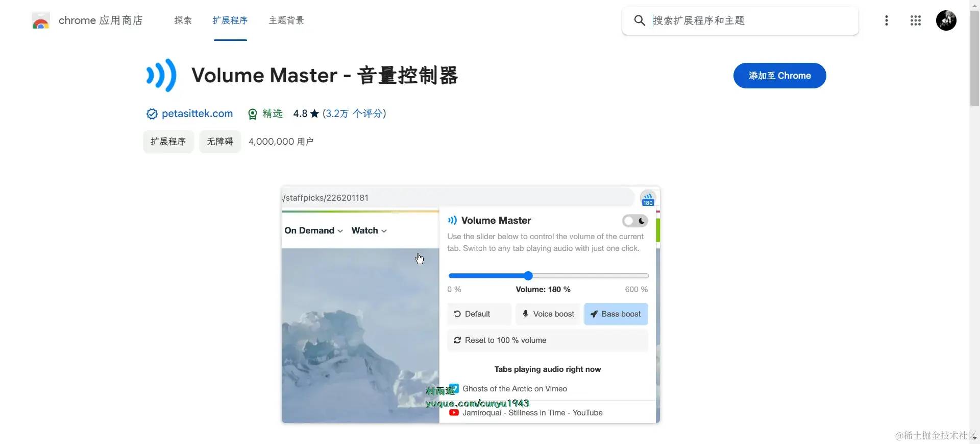Viewport: 980px width, 444px height.
Task: Expand the Watch dropdown
Action: [x=369, y=230]
